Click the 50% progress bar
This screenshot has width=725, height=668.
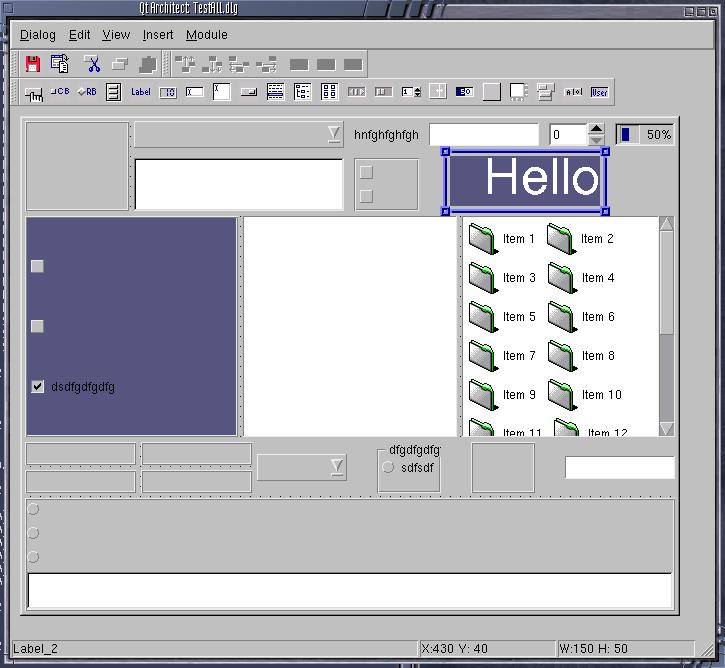click(x=645, y=134)
